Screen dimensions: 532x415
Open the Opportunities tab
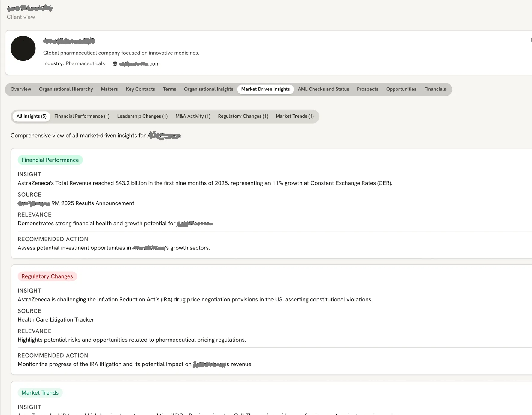[x=401, y=89]
